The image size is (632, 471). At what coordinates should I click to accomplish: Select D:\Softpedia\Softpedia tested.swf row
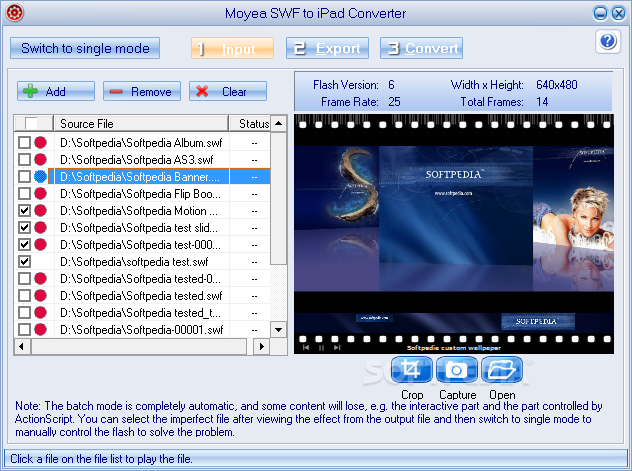[141, 296]
